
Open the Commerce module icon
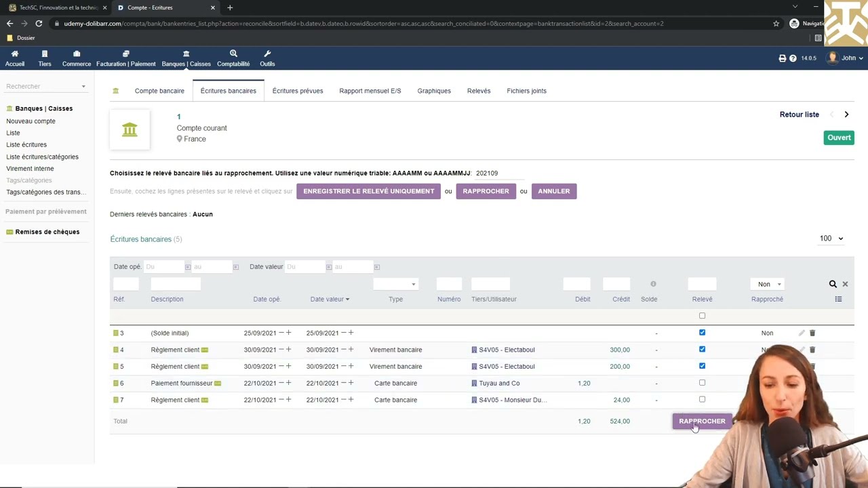(77, 54)
